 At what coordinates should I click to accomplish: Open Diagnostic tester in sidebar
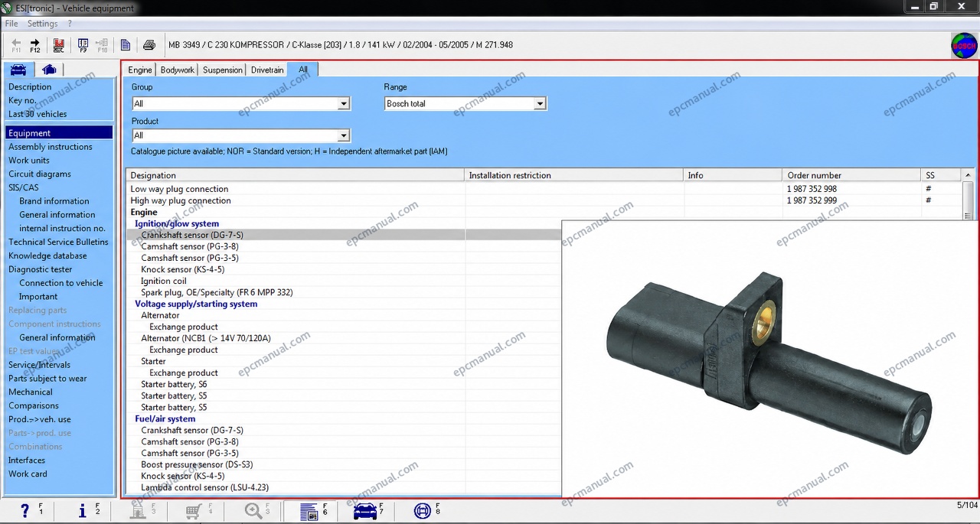pyautogui.click(x=41, y=269)
